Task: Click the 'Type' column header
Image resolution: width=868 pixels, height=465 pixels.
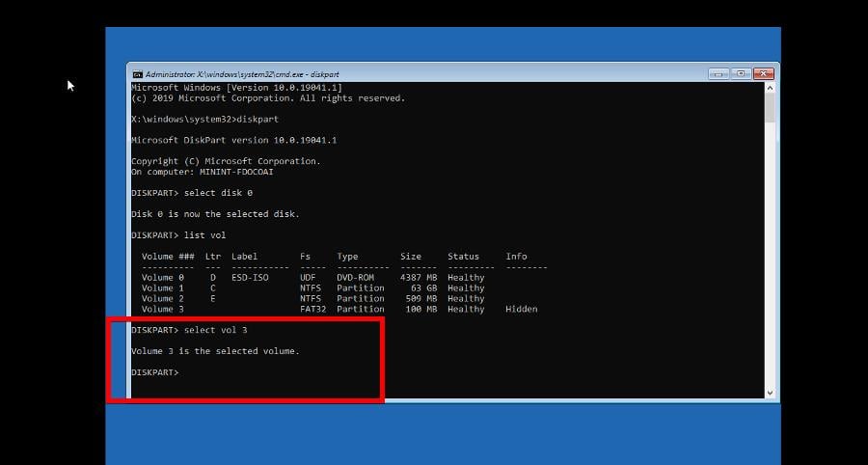Action: point(347,257)
